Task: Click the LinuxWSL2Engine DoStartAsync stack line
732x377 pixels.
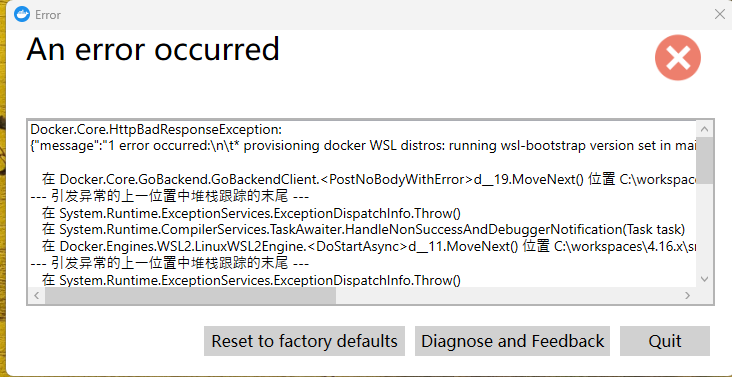Action: pyautogui.click(x=369, y=246)
